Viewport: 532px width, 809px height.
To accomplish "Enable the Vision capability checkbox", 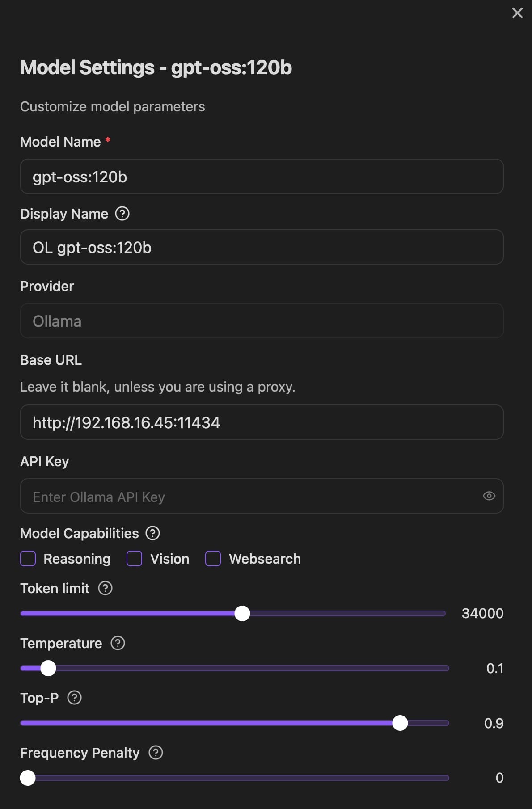I will (135, 559).
